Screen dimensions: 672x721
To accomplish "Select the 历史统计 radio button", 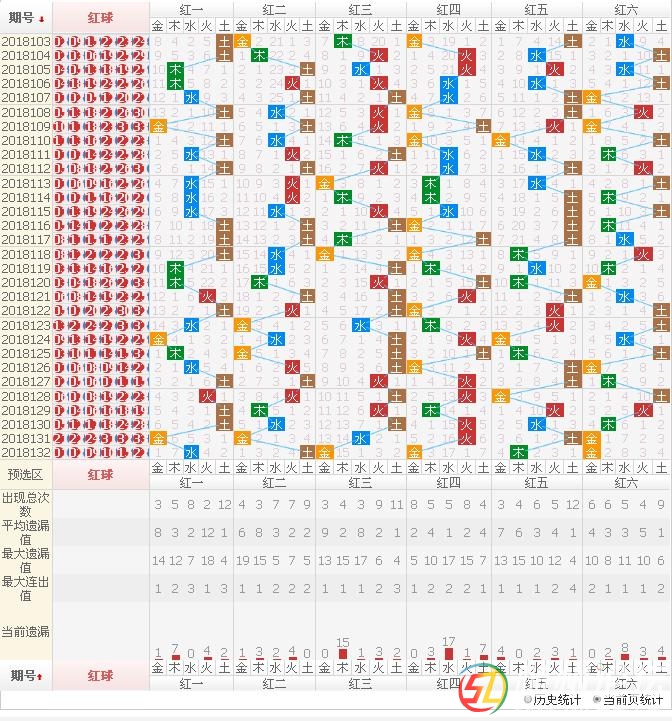I will pyautogui.click(x=528, y=700).
